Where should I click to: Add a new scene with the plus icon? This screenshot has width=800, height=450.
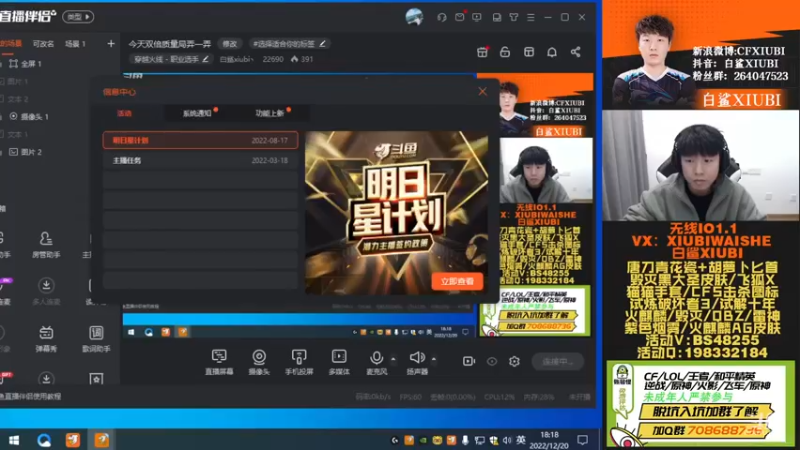coord(111,44)
